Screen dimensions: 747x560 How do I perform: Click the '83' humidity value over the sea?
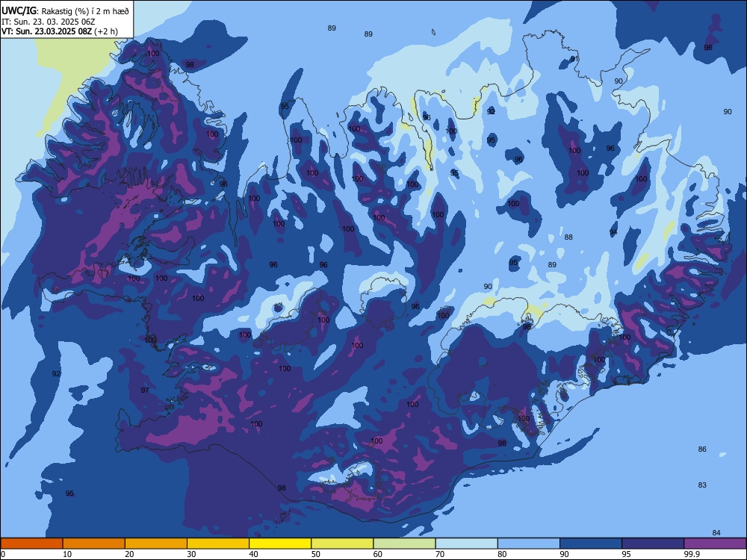point(702,485)
